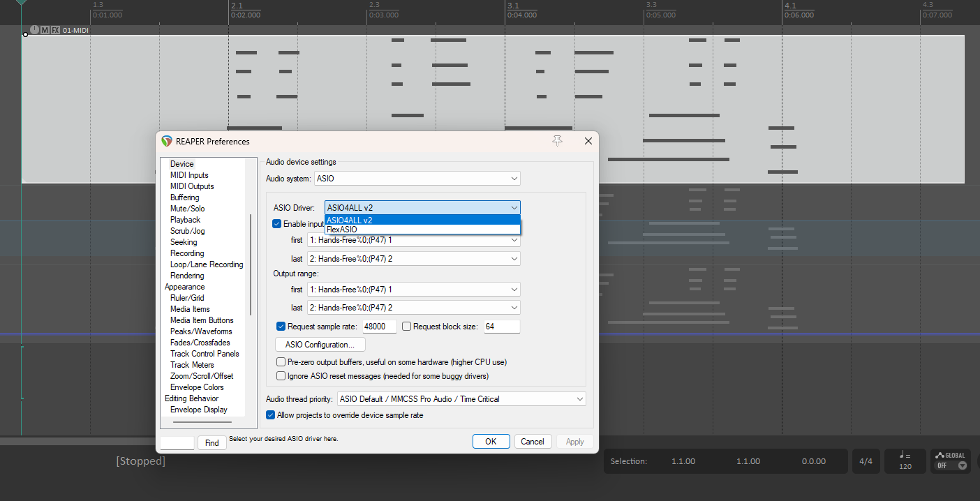
Task: Select Media Items preferences page
Action: coord(190,309)
